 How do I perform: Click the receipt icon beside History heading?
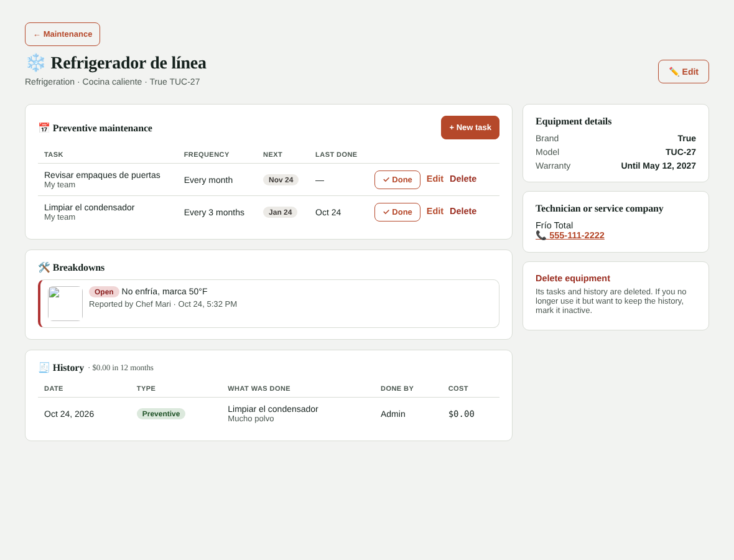coord(44,368)
